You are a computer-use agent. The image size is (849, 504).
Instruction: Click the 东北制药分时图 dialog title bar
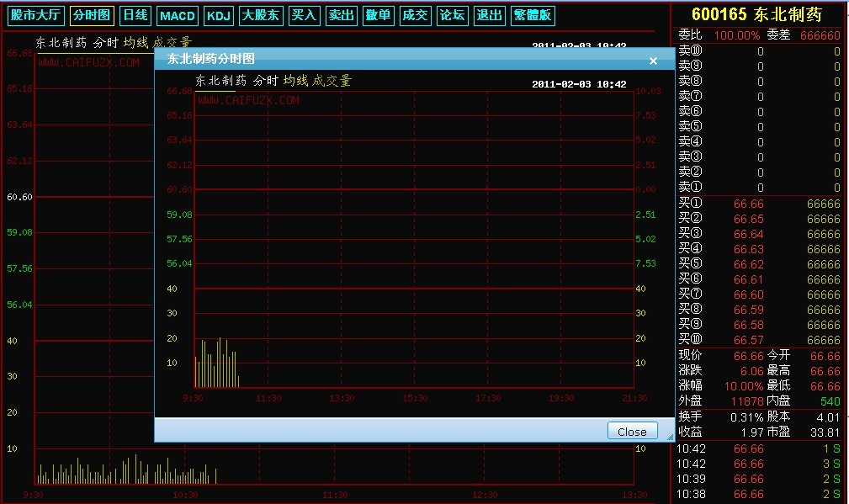379,59
